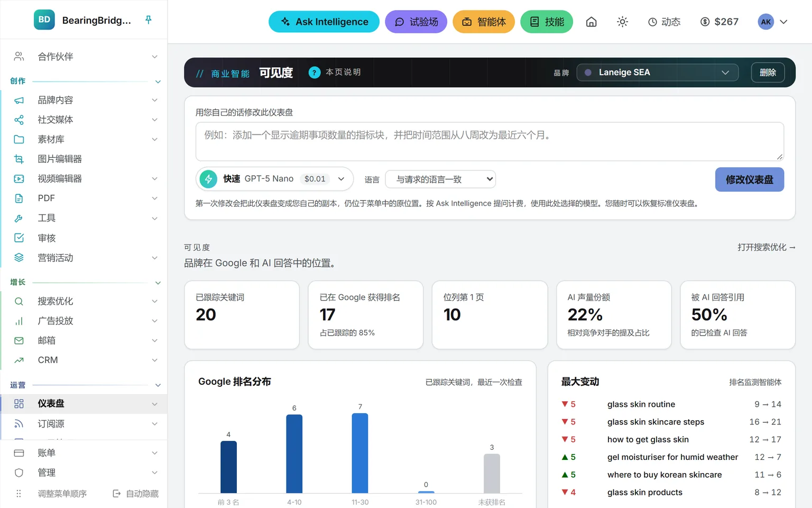The image size is (812, 508).
Task: Click the 品牌内容 megaphone icon
Action: point(19,100)
